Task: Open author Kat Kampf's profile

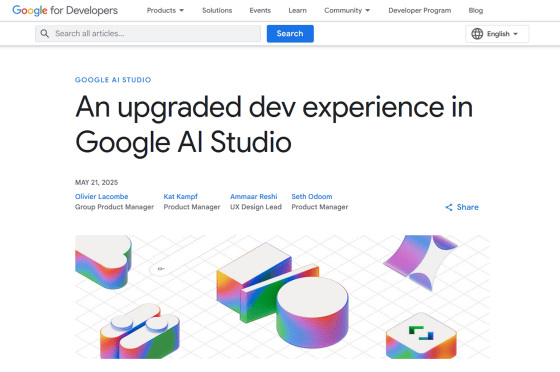Action: pos(180,197)
